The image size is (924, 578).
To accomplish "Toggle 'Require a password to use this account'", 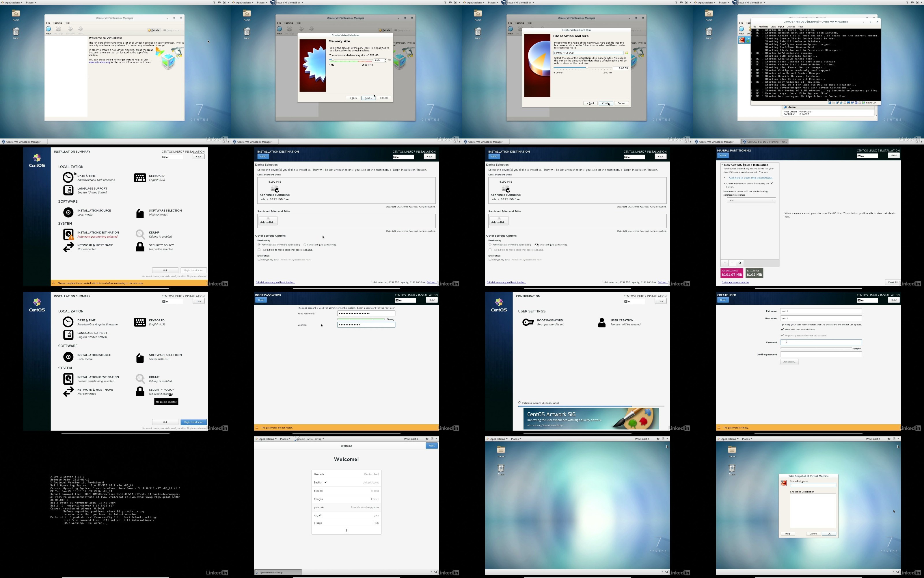I will point(782,336).
